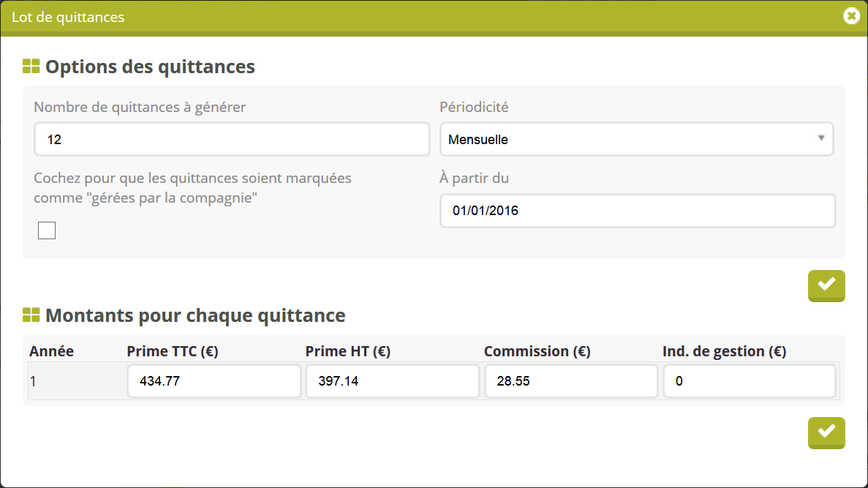Screen dimensions: 868x488
Task: Click the grid icon beside Montants pour chaque quittance
Action: click(31, 315)
